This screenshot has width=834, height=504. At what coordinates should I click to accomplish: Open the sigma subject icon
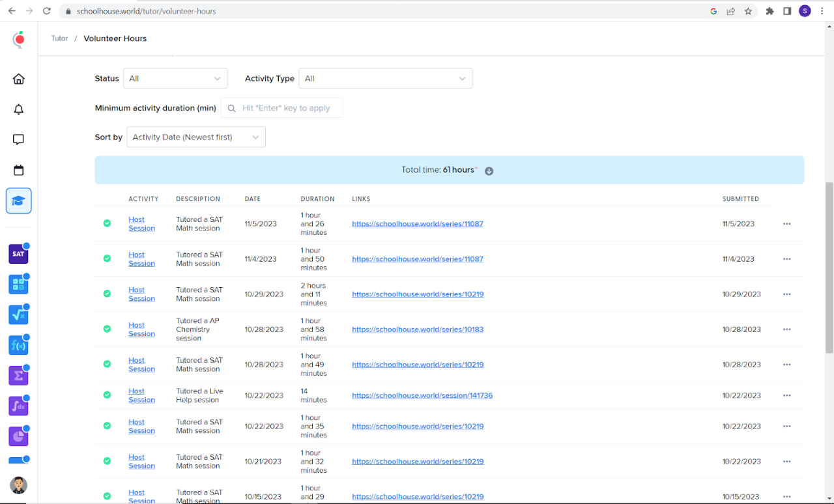(18, 376)
